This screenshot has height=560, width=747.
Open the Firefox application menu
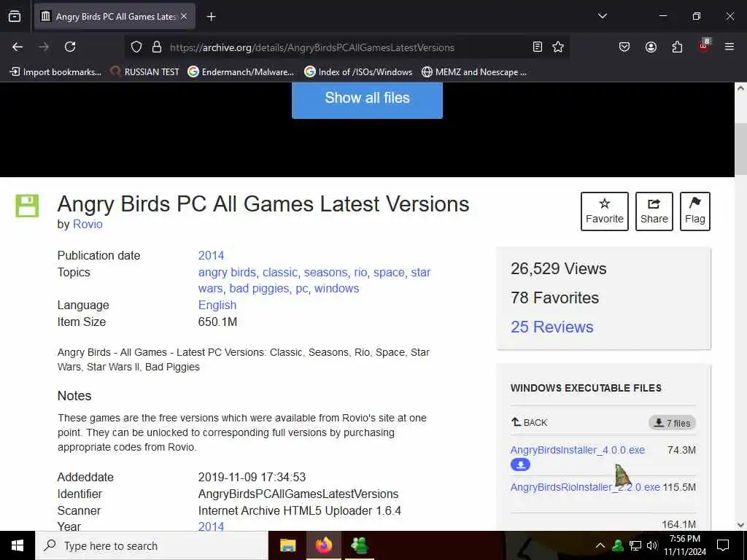(729, 47)
